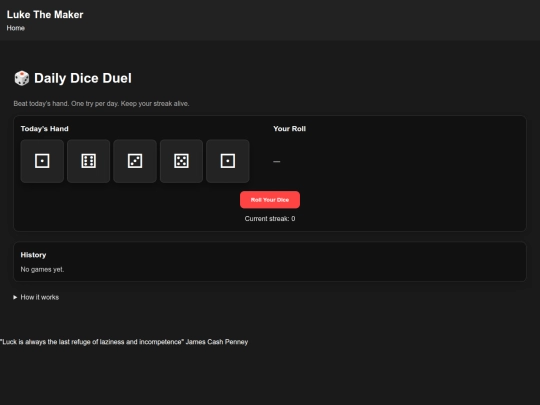Select the five-pip die in Today's Hand
Image resolution: width=540 pixels, height=405 pixels.
pyautogui.click(x=181, y=161)
